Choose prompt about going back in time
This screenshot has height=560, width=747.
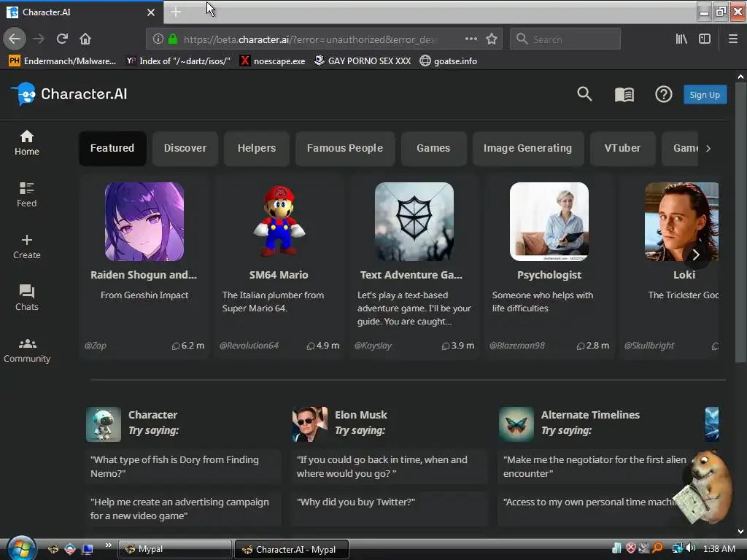click(390, 467)
